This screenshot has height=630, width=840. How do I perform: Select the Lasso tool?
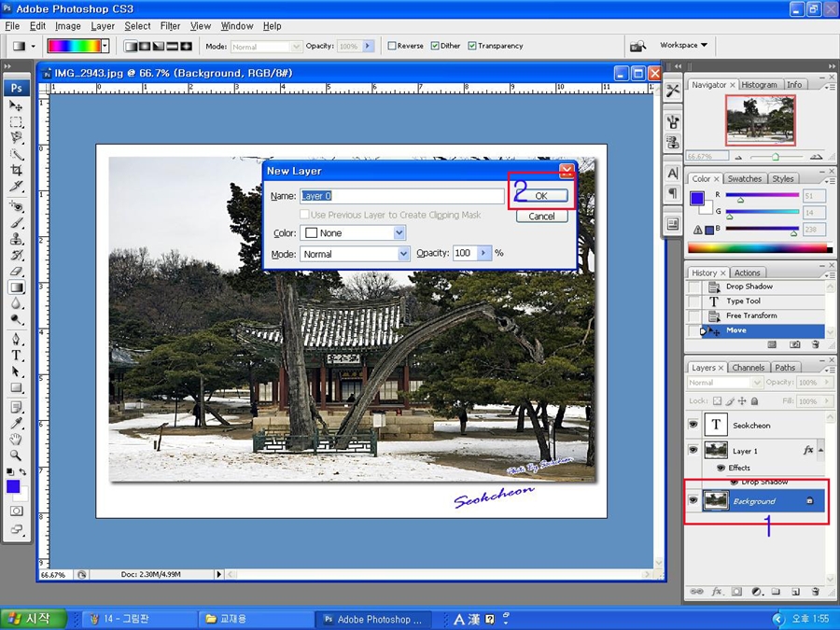pos(16,138)
